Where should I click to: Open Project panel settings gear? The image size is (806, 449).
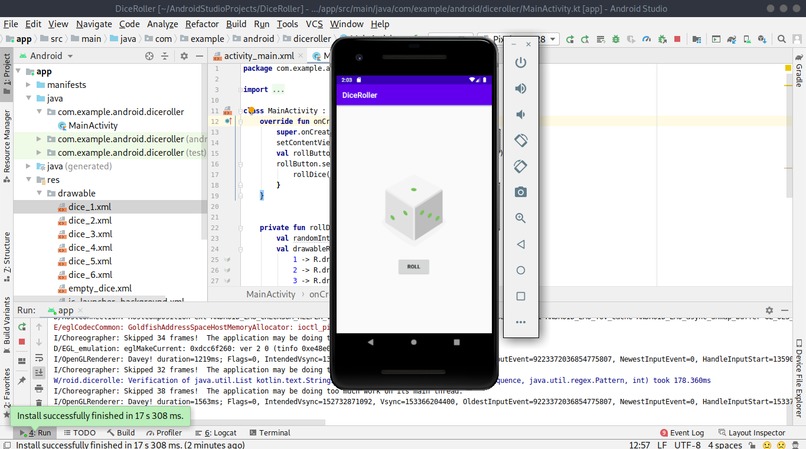184,56
